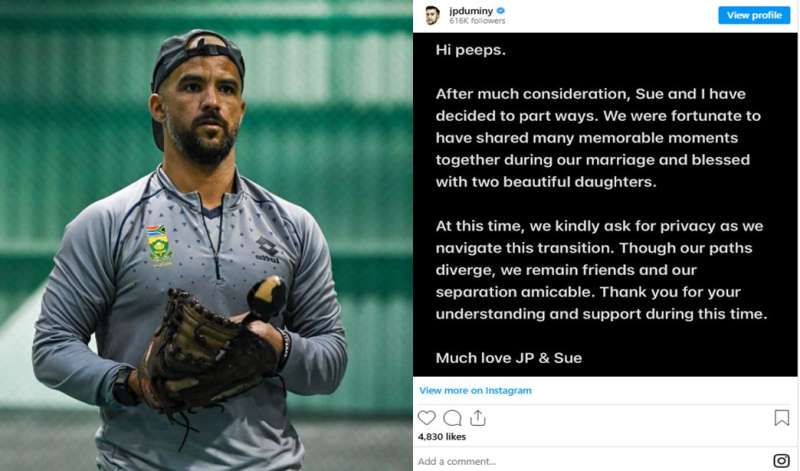
Task: Open the View more on Instagram link
Action: pos(475,390)
